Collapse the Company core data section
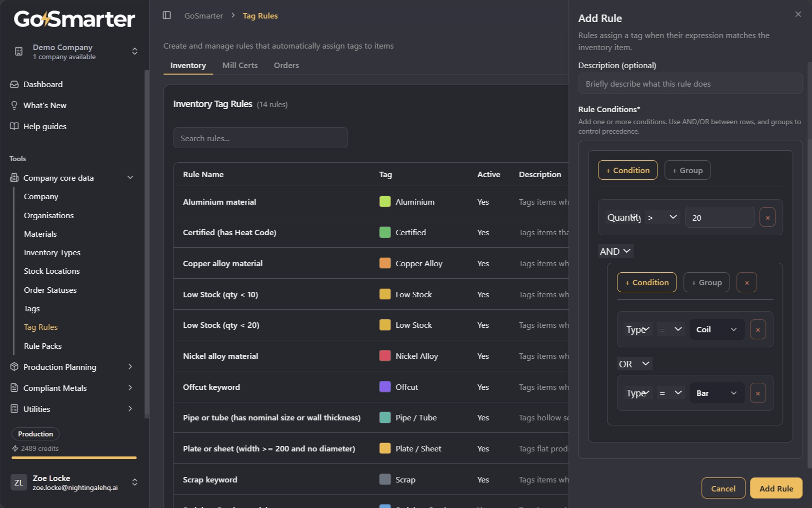This screenshot has height=508, width=812. click(130, 178)
